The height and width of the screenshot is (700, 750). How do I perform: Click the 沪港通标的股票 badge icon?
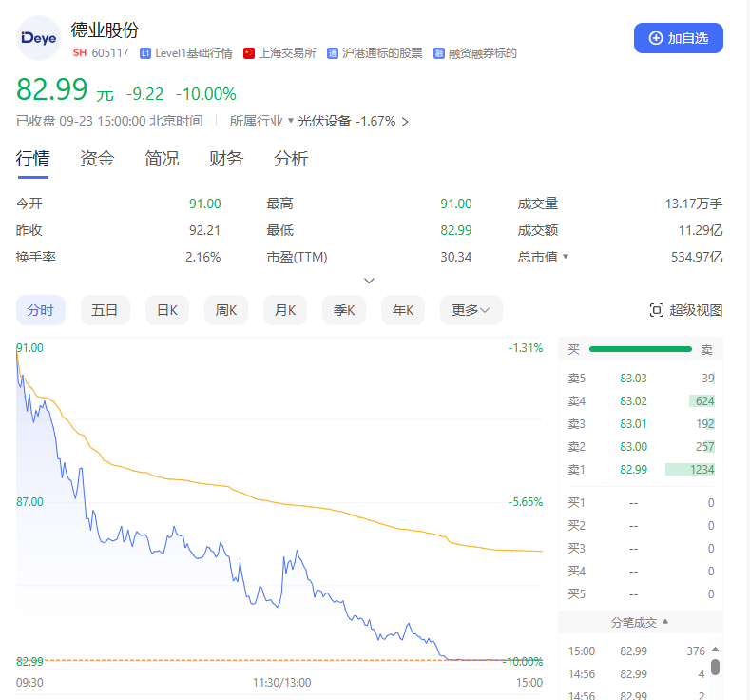click(333, 53)
